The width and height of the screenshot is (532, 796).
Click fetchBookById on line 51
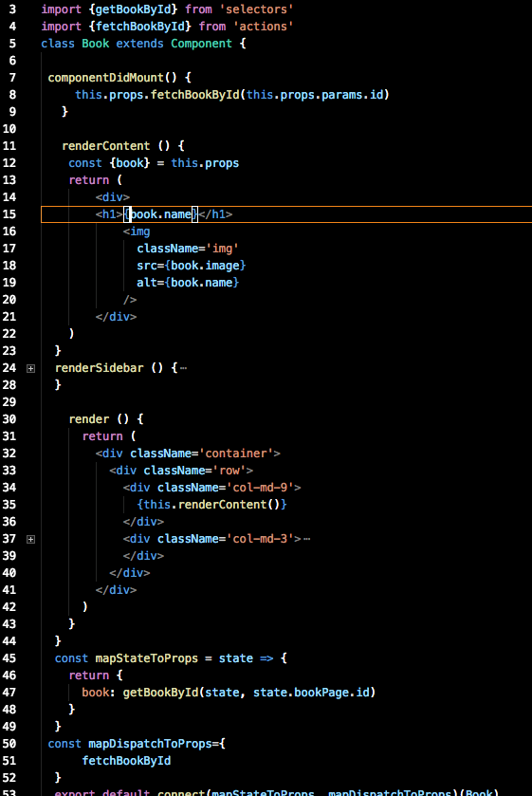click(x=126, y=761)
